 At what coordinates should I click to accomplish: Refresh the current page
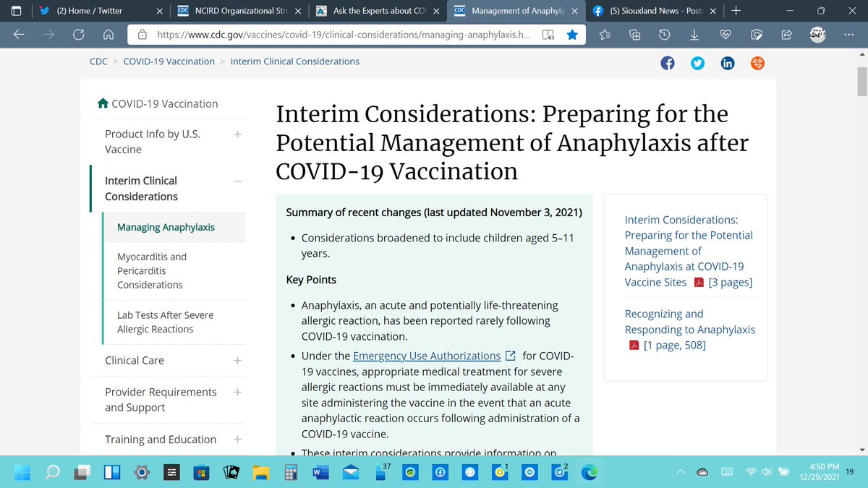tap(78, 34)
